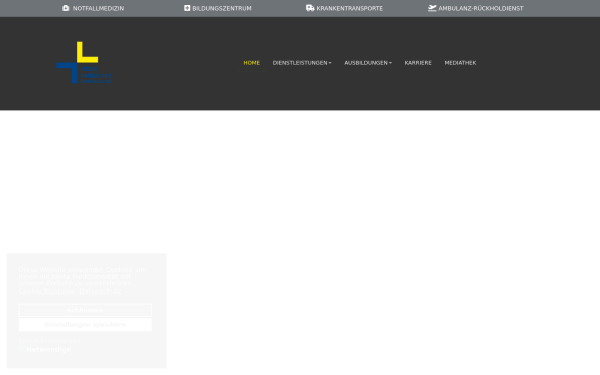
Task: Click Einstellungen speichern in the cookie banner
Action: 85,324
